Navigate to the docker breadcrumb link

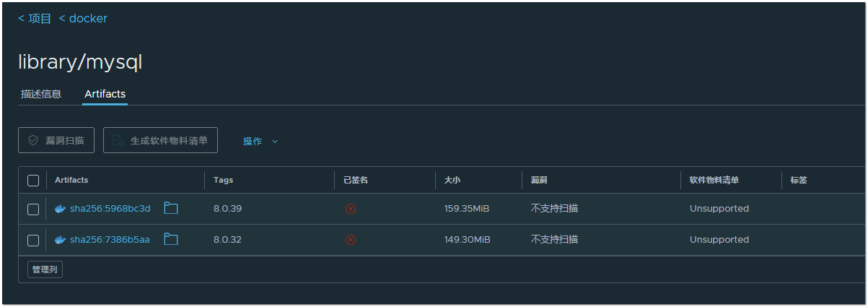[x=83, y=19]
